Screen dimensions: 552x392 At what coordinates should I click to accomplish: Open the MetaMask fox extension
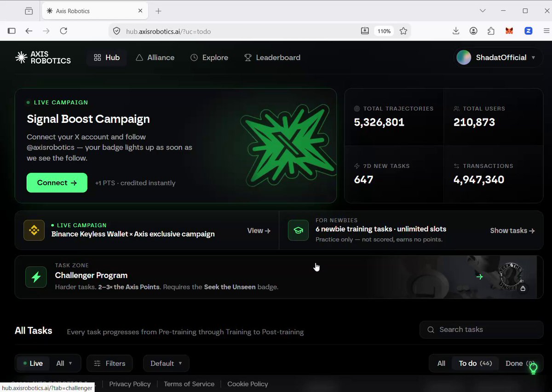pyautogui.click(x=510, y=31)
